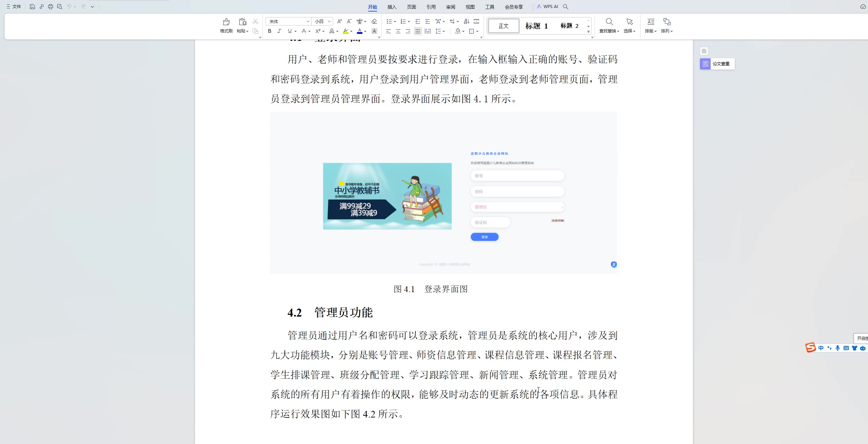Image resolution: width=868 pixels, height=444 pixels.
Task: Click the 工具 (Tools) tab
Action: pos(489,7)
